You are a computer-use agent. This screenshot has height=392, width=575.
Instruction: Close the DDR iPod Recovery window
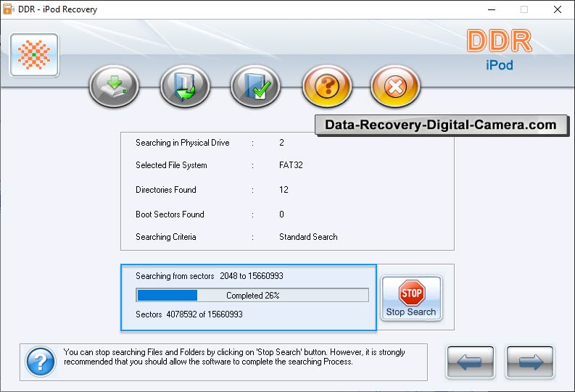tap(557, 9)
